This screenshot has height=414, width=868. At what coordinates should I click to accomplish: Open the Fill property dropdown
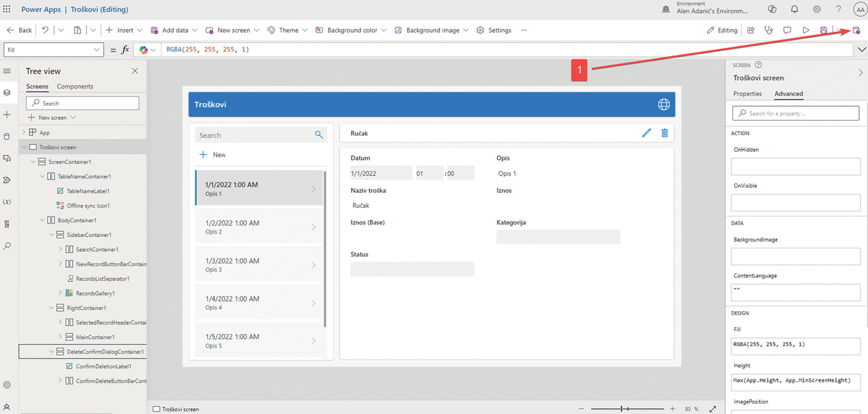point(96,50)
